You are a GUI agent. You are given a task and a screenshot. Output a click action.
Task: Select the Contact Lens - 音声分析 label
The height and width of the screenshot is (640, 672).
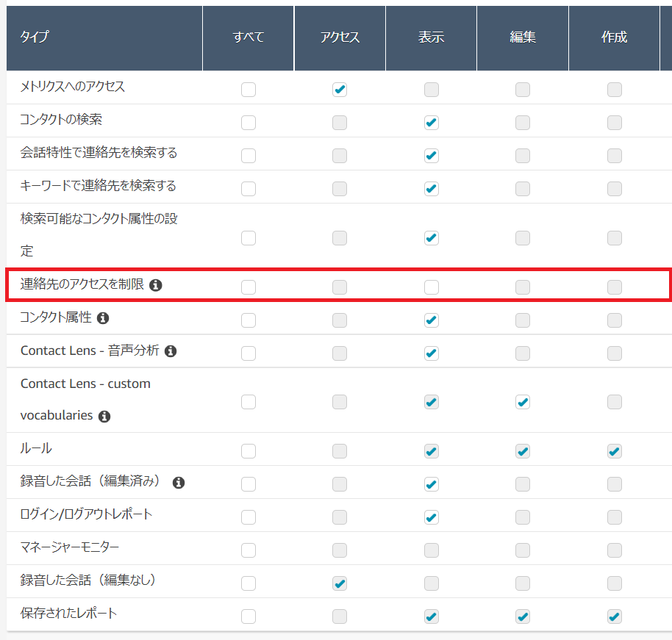click(x=90, y=350)
